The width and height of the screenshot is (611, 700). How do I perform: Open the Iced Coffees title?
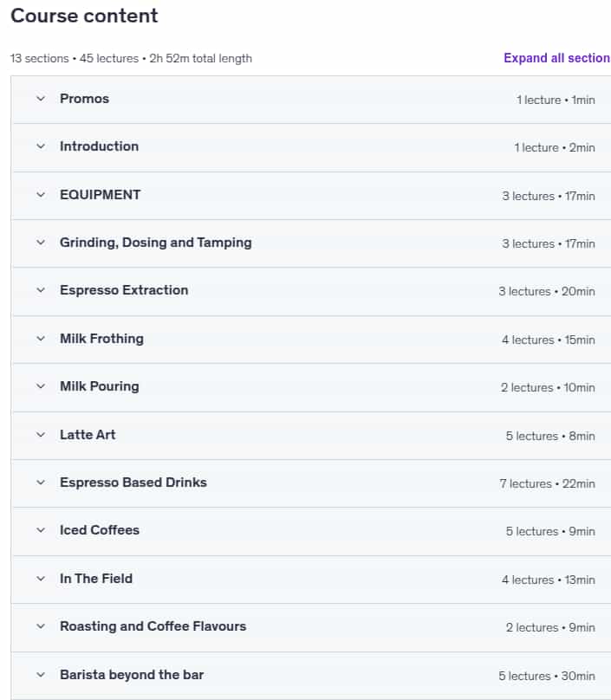click(x=100, y=530)
